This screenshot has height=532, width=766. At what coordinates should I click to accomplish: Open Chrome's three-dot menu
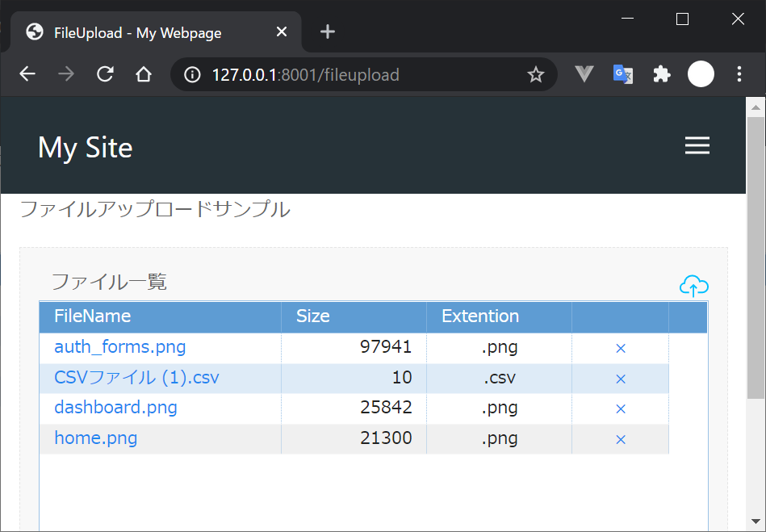click(x=739, y=74)
